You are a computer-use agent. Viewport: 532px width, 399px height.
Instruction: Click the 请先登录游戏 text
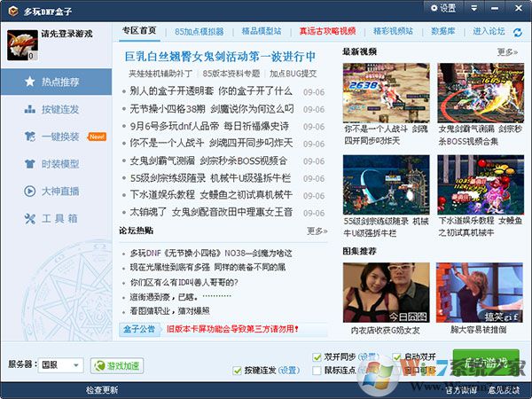pyautogui.click(x=66, y=34)
